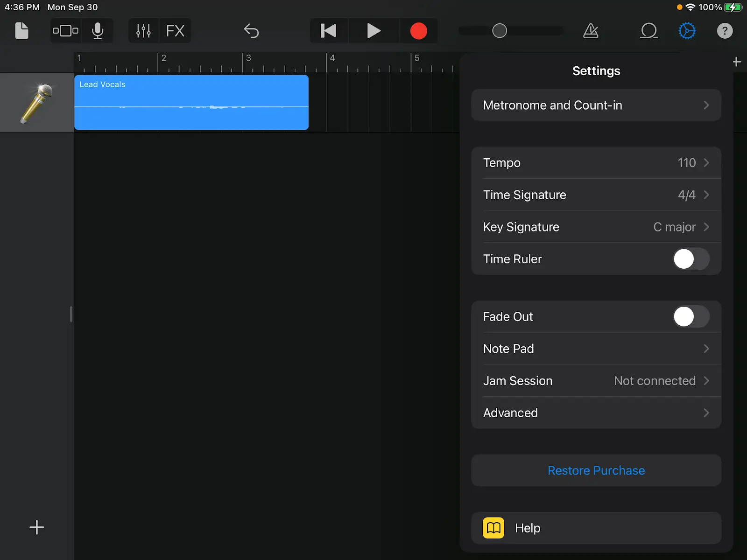Image resolution: width=747 pixels, height=560 pixels.
Task: Open Time Signature 4/4 options
Action: 596,195
